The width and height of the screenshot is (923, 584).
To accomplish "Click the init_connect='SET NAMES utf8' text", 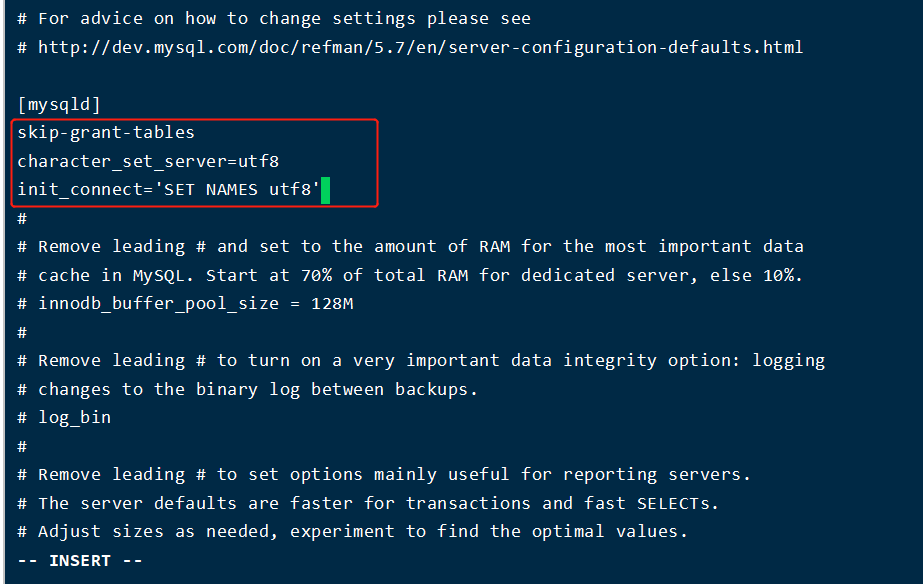I will pyautogui.click(x=168, y=190).
